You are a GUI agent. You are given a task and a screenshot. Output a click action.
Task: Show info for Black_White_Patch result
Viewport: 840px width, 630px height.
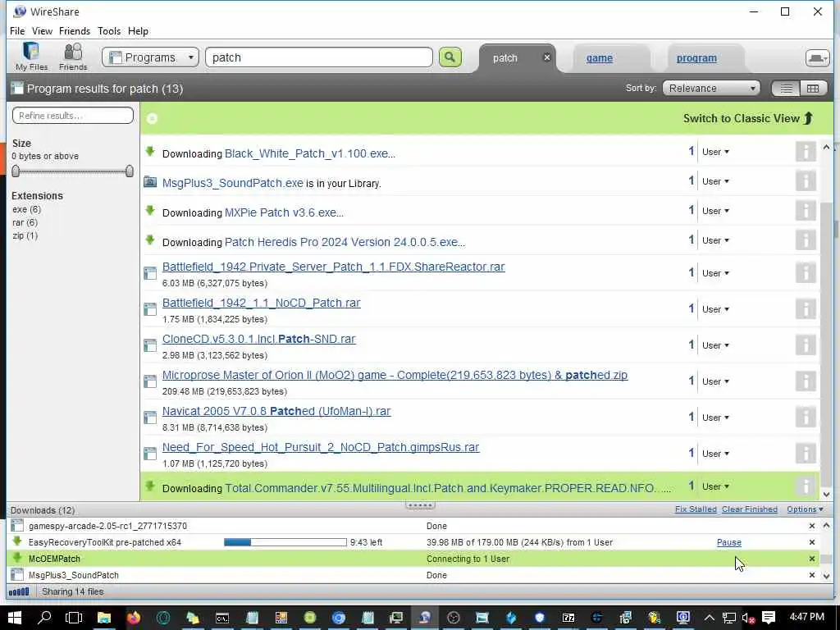pyautogui.click(x=806, y=152)
